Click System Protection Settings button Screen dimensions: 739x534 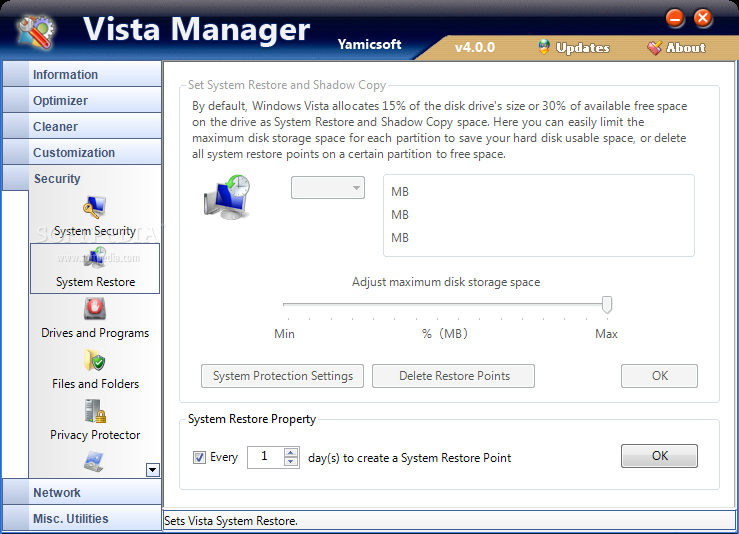coord(282,376)
